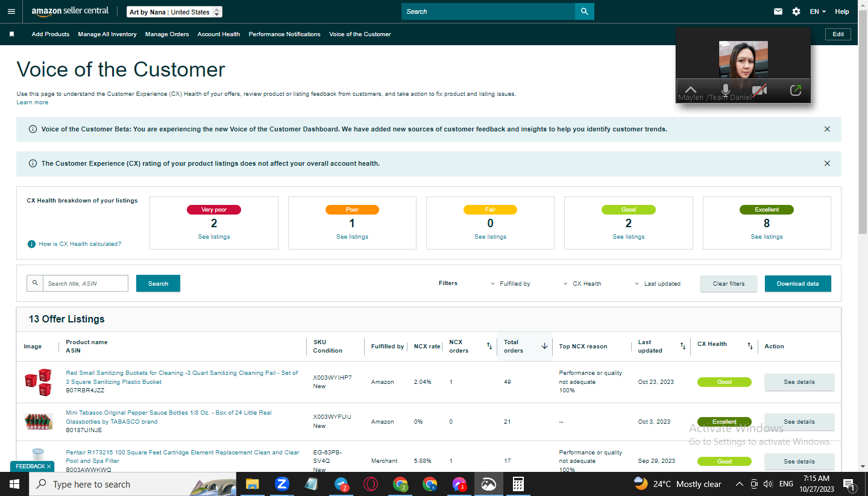Image resolution: width=868 pixels, height=496 pixels.
Task: Click the info icon beside CX Health calculated
Action: [x=31, y=244]
